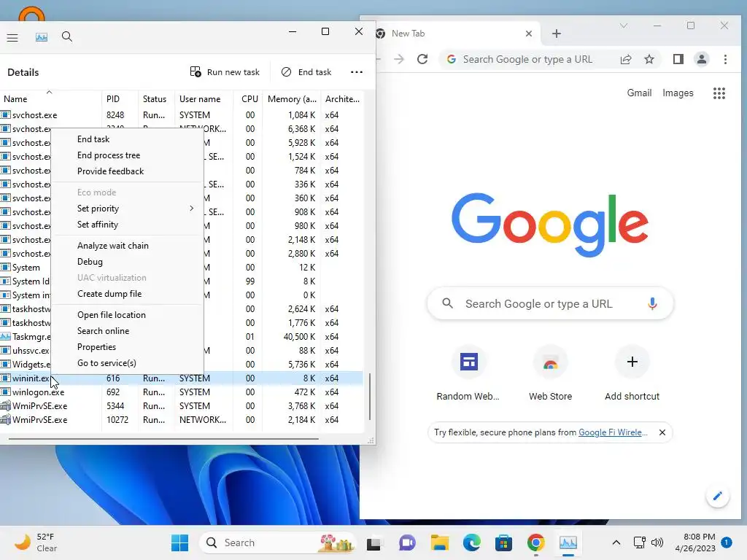Screen dimensions: 747x560
Task: Reload the Chrome page
Action: (x=422, y=59)
